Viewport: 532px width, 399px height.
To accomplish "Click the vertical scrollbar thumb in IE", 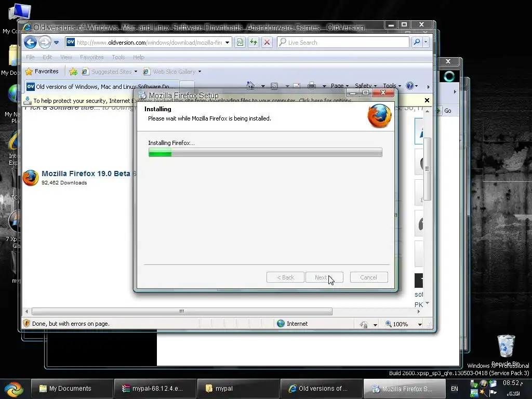I will (x=427, y=169).
